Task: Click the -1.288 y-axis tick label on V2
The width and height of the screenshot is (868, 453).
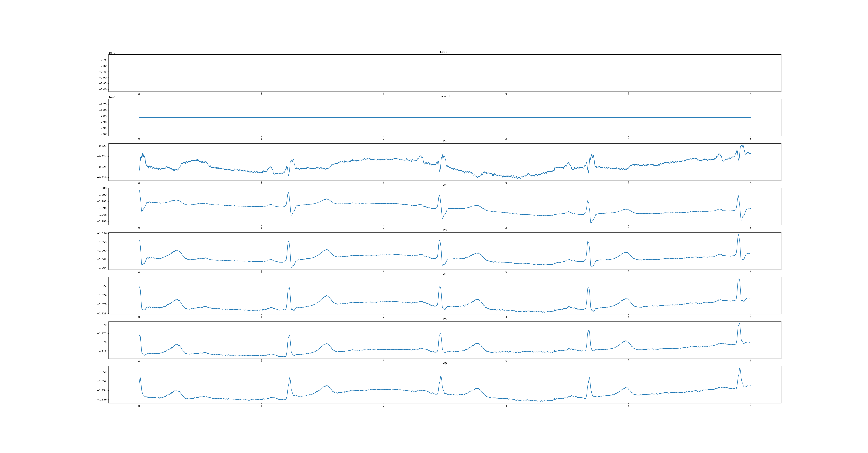Action: point(102,188)
